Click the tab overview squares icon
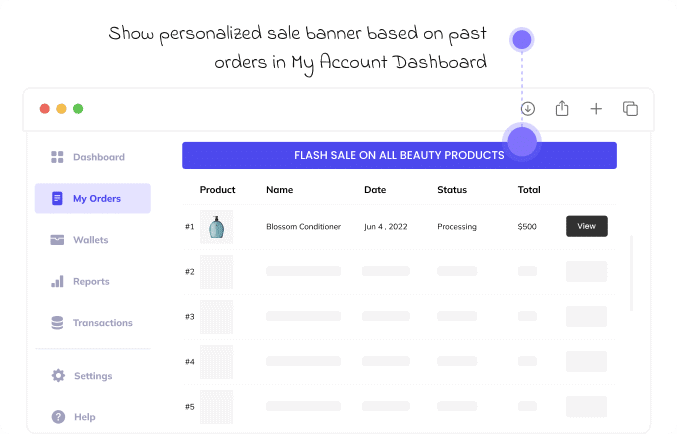This screenshot has width=677, height=434. click(630, 109)
